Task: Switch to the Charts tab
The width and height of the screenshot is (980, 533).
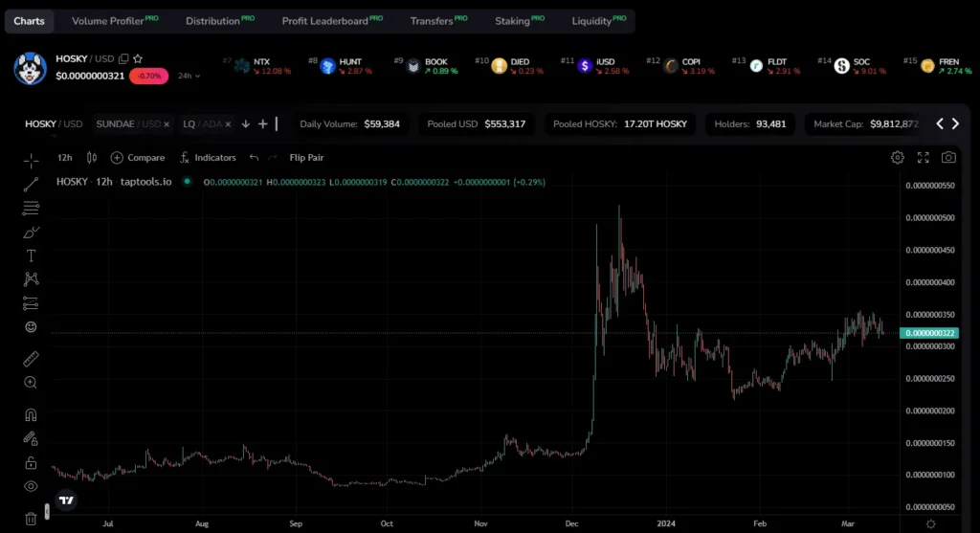Action: click(x=29, y=21)
